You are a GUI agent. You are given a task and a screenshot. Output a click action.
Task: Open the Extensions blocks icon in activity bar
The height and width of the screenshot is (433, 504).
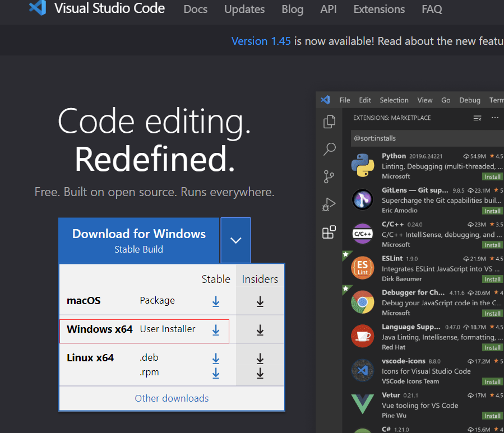click(x=329, y=232)
